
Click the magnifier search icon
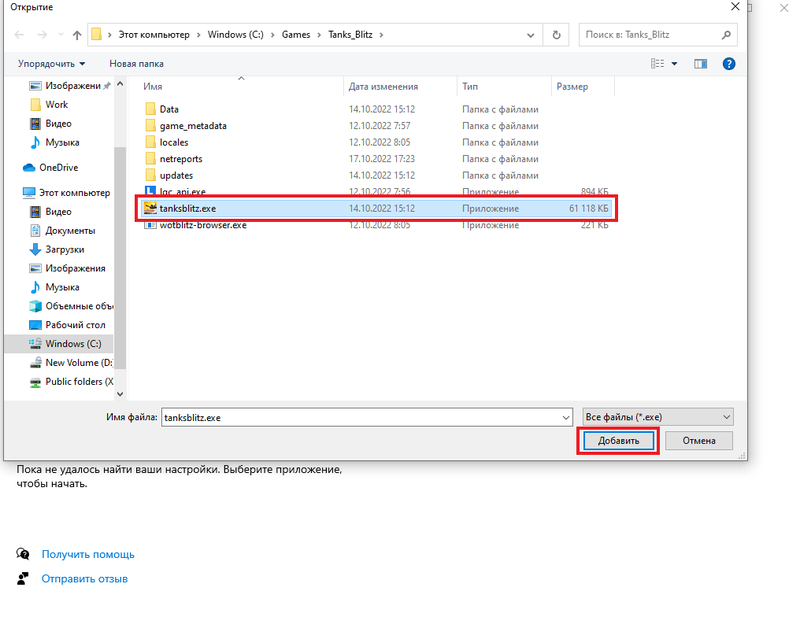[x=726, y=35]
